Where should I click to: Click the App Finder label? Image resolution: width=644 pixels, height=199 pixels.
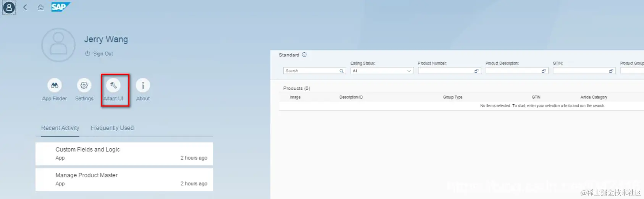point(55,99)
